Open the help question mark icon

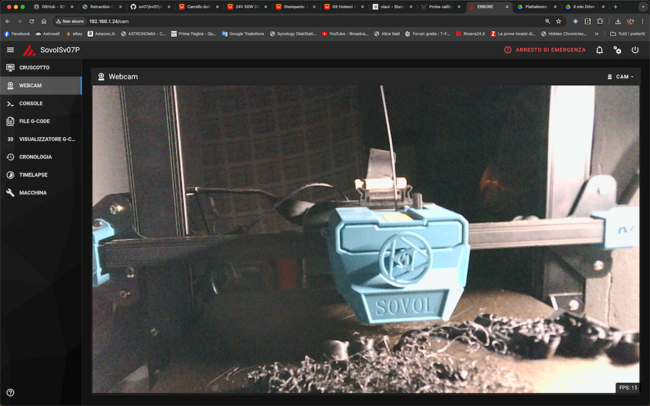tap(10, 393)
